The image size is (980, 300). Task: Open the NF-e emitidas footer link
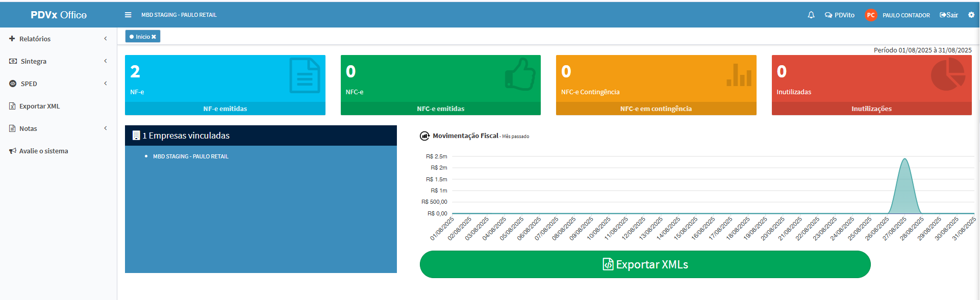225,108
